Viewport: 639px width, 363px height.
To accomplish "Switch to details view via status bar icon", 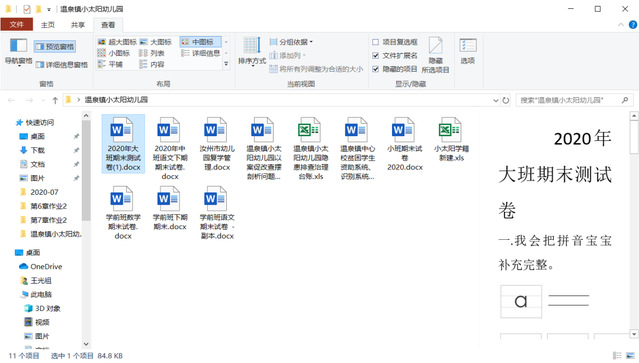I will 617,356.
